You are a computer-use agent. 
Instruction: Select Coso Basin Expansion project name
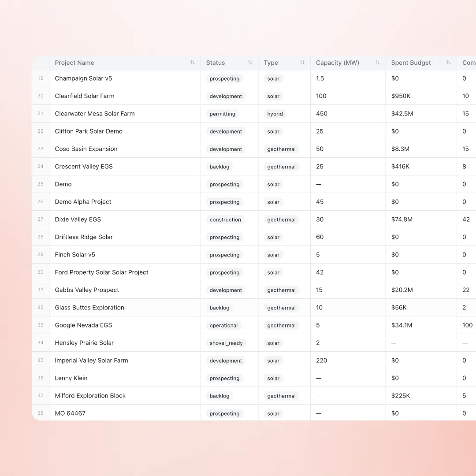[x=86, y=149]
